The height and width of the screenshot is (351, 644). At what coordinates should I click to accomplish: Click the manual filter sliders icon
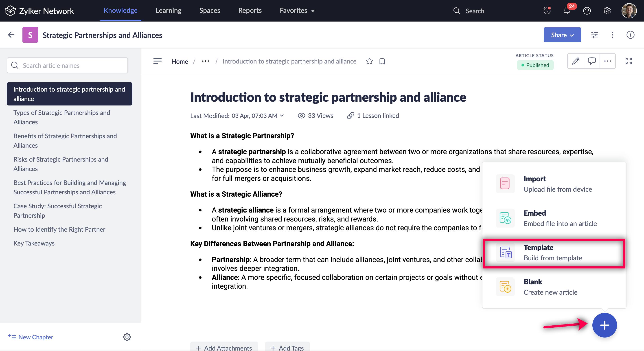pos(594,35)
